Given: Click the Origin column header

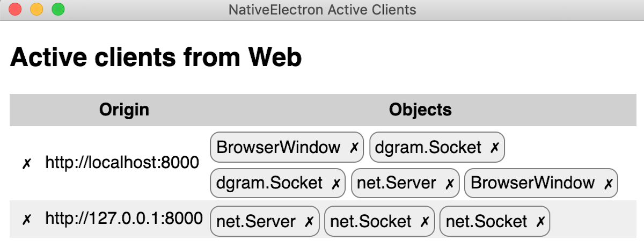Looking at the screenshot, I should (x=124, y=110).
